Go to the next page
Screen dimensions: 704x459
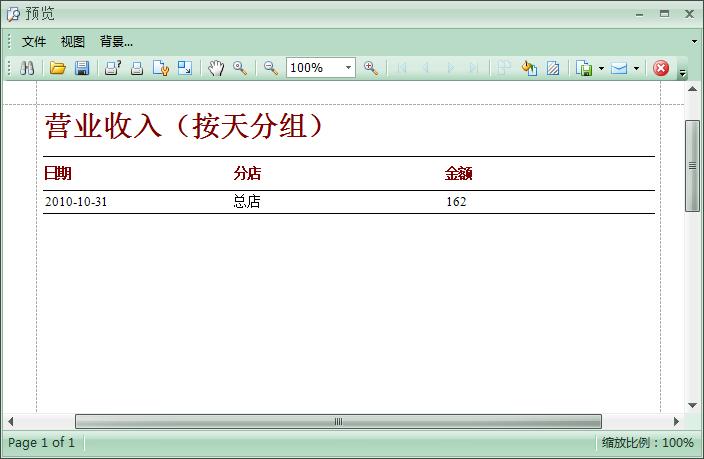coord(451,68)
